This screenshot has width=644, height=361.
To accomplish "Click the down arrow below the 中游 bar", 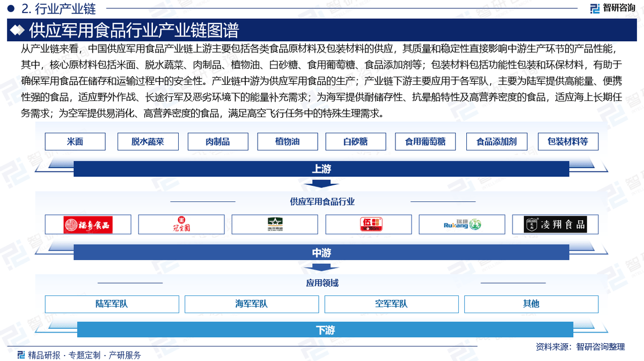I will (321, 268).
